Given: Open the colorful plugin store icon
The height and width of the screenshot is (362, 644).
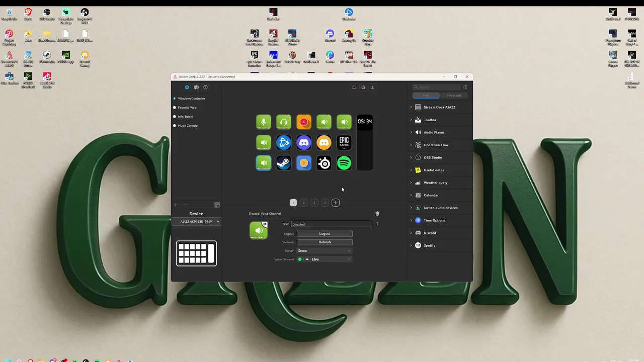Looking at the screenshot, I should coord(363,87).
